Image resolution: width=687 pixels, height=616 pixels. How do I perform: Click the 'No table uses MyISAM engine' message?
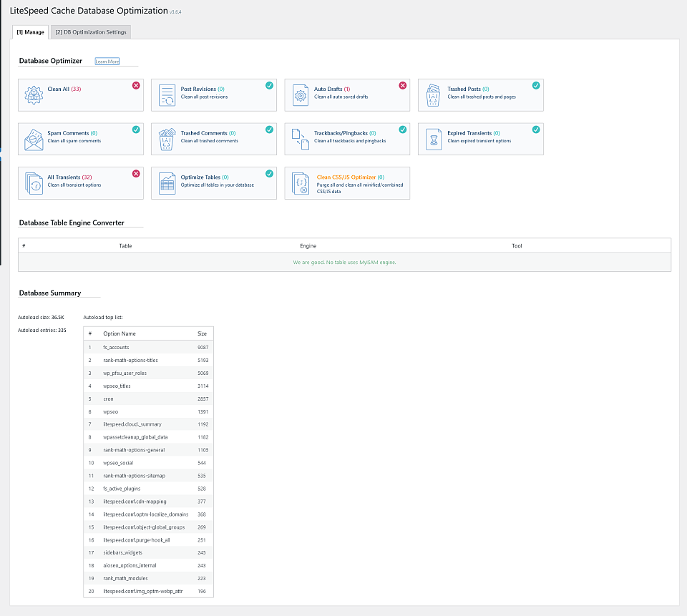click(344, 263)
